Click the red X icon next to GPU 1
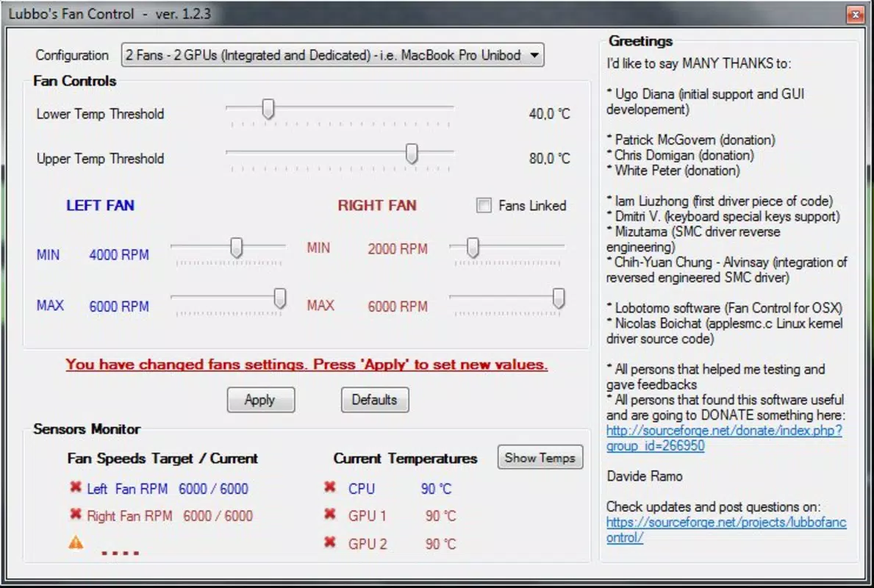 click(330, 514)
